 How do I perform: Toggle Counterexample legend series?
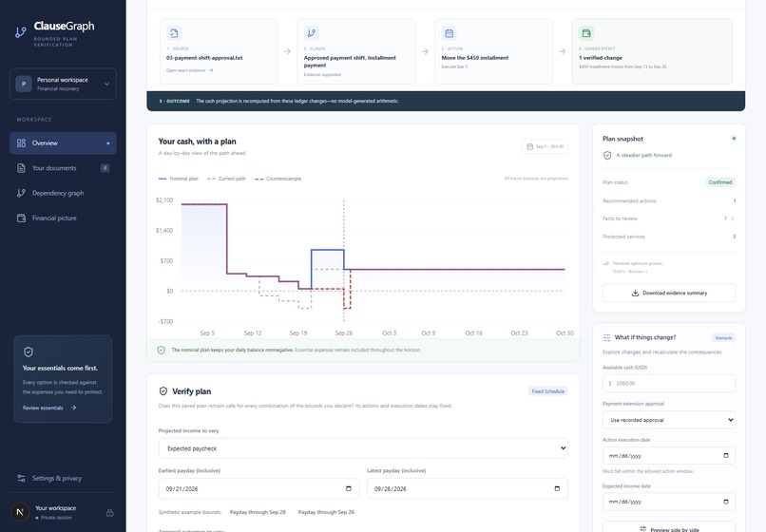point(278,179)
